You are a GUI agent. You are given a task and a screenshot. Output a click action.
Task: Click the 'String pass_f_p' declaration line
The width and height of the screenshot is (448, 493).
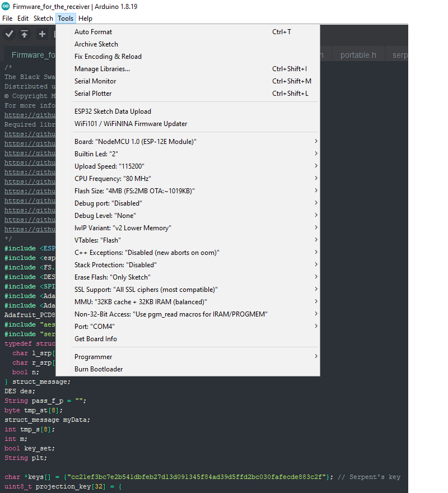(45, 401)
